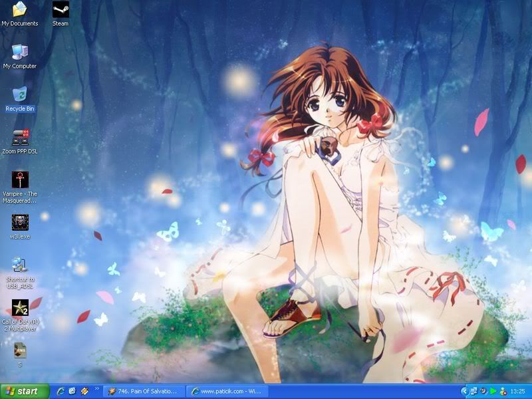The width and height of the screenshot is (532, 399).
Task: Open the My Documents desktop icon
Action: pyautogui.click(x=20, y=14)
